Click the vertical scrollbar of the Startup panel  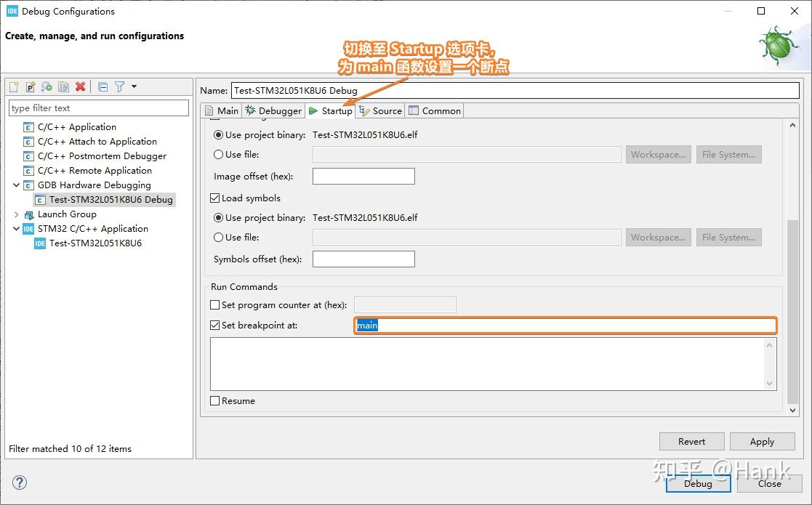(793, 312)
